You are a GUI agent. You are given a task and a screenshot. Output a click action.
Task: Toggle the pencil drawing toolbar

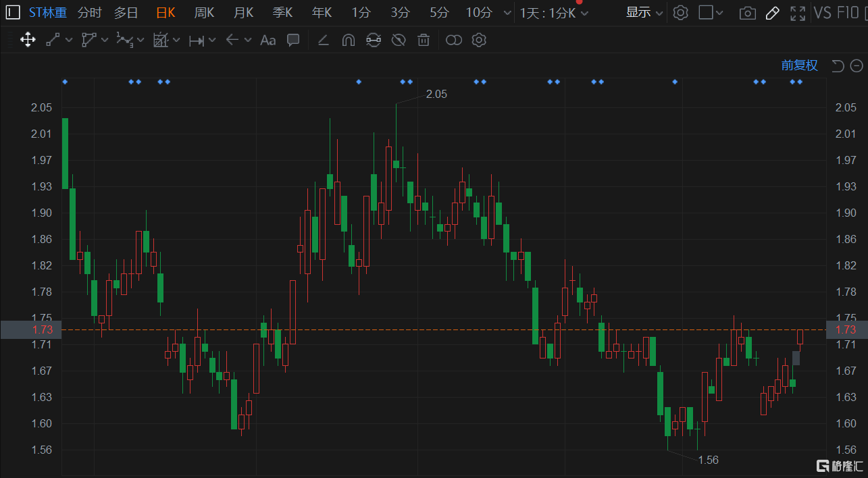tap(773, 13)
